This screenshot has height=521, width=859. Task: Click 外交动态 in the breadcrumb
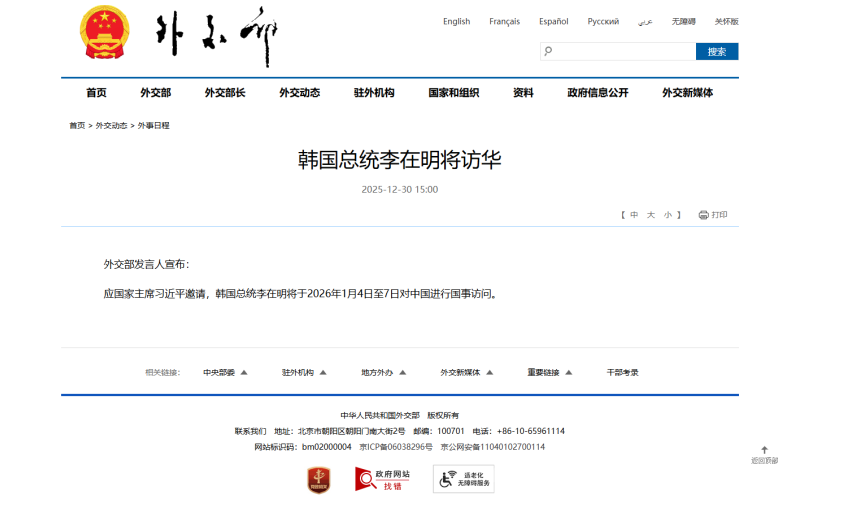111,125
